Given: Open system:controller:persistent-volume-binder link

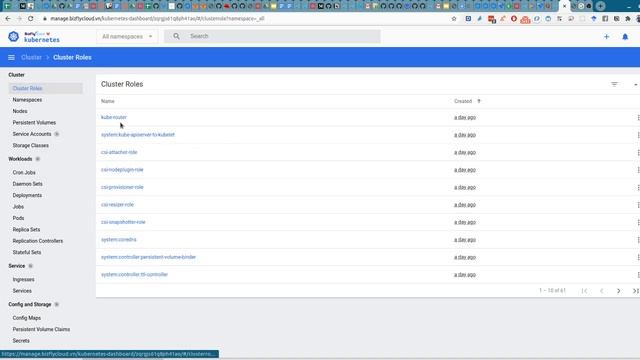Looking at the screenshot, I should tap(148, 257).
